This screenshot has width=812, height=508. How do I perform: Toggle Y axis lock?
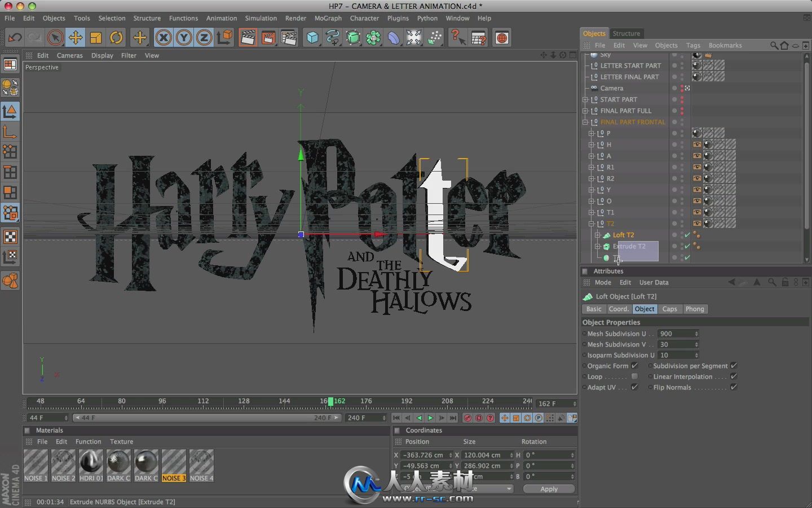[x=184, y=38]
